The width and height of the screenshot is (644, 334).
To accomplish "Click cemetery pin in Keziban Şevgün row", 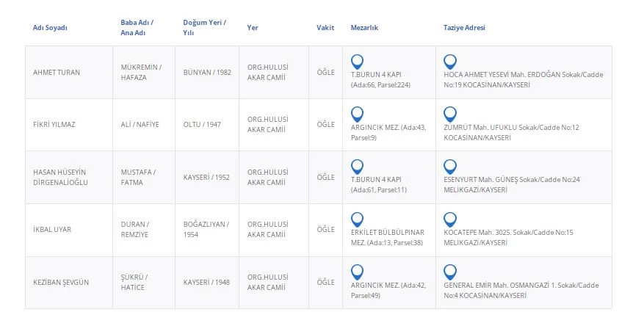I will pyautogui.click(x=357, y=272).
